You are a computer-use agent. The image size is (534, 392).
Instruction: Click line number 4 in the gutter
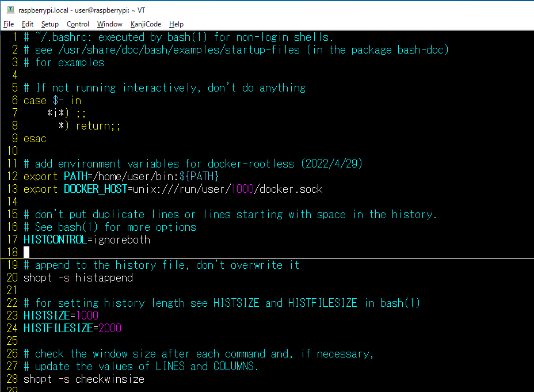click(15, 75)
